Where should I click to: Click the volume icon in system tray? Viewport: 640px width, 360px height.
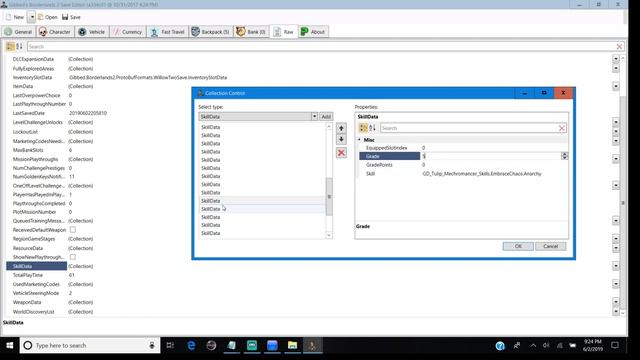(546, 345)
